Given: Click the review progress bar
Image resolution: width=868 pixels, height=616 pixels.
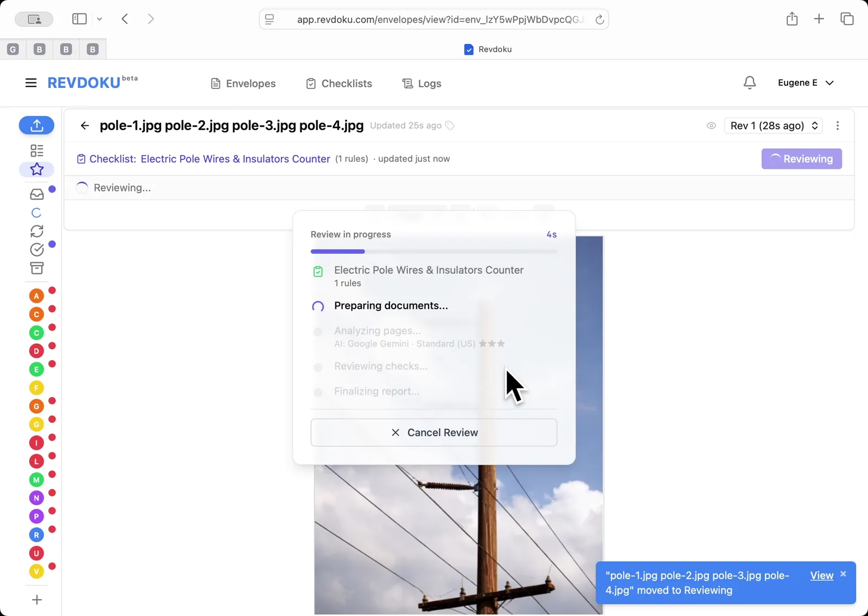Looking at the screenshot, I should 434,251.
